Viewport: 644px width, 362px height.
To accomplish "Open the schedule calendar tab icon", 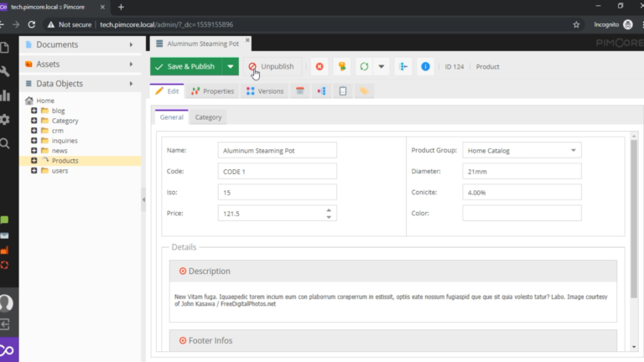I will [300, 91].
